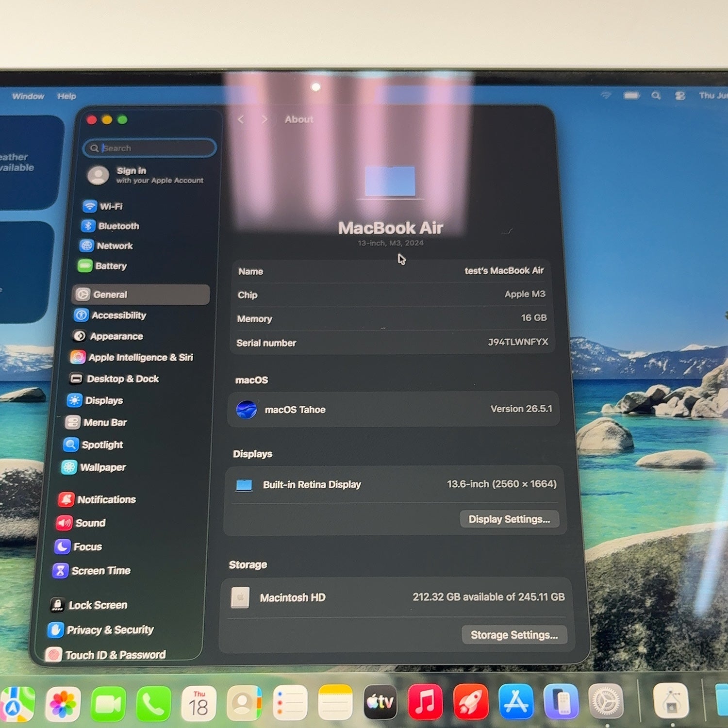
Task: Open the Help menu
Action: (x=67, y=96)
